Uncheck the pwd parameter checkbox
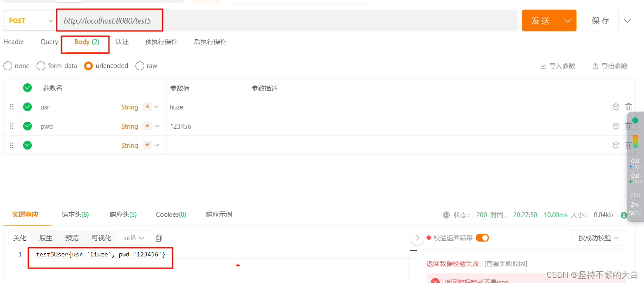This screenshot has width=644, height=283. [x=27, y=126]
